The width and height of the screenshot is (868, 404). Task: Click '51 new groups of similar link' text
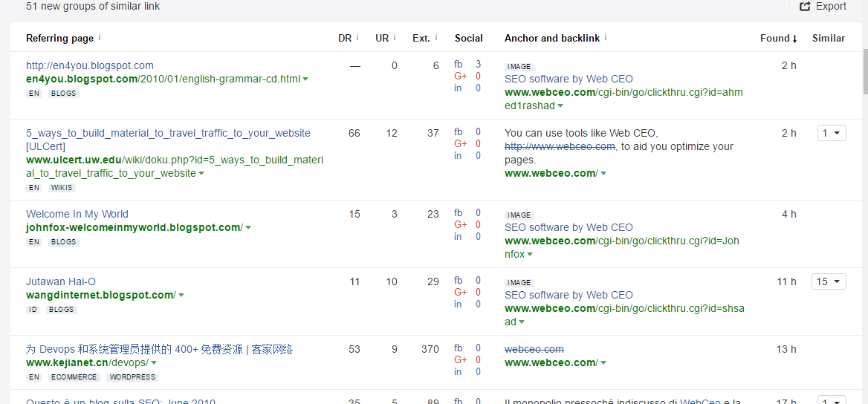93,7
